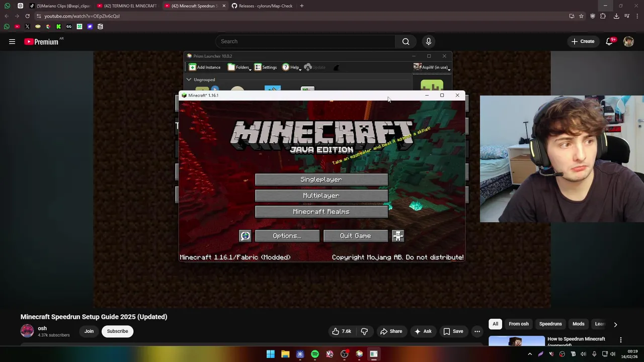
Task: Click the browser address bar URL
Action: (x=82, y=16)
